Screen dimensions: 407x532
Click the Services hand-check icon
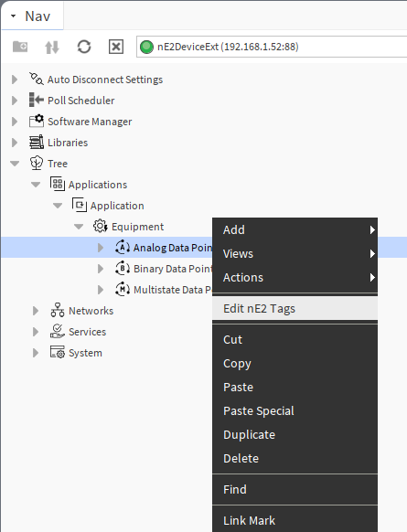(58, 331)
